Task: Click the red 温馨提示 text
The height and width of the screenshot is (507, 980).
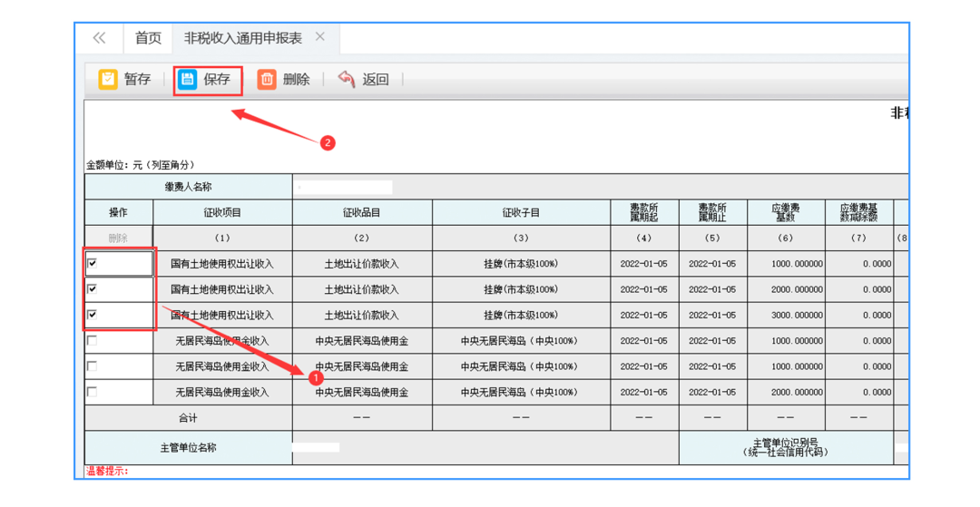Action: [x=107, y=472]
